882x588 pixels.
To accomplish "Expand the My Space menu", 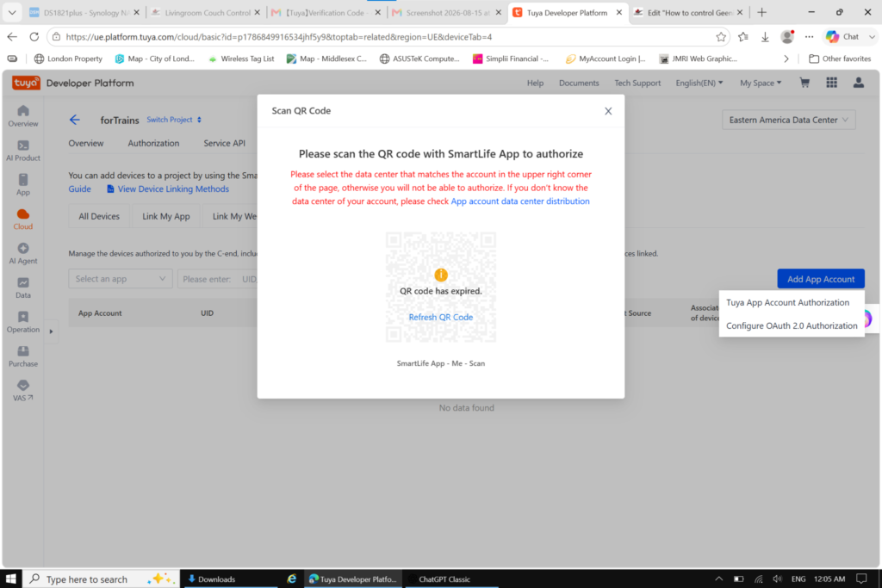I will pyautogui.click(x=761, y=83).
